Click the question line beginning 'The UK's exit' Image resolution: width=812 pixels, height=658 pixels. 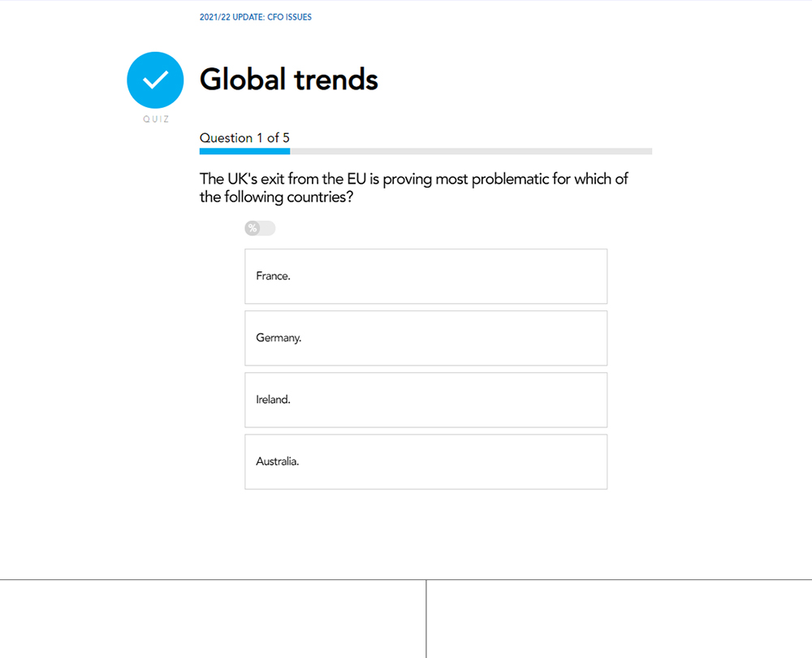(x=414, y=180)
